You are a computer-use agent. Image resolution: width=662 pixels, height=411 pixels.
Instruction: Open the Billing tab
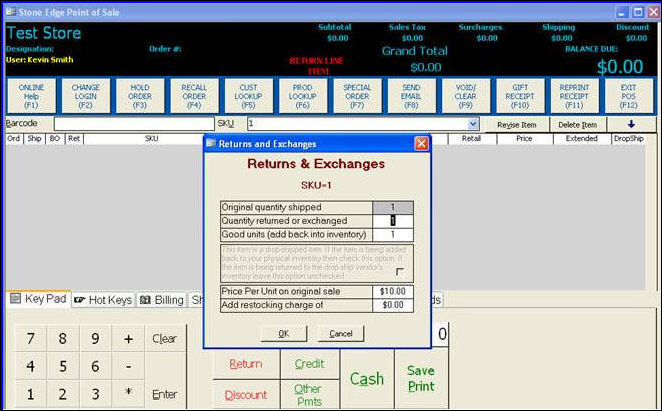click(x=162, y=300)
